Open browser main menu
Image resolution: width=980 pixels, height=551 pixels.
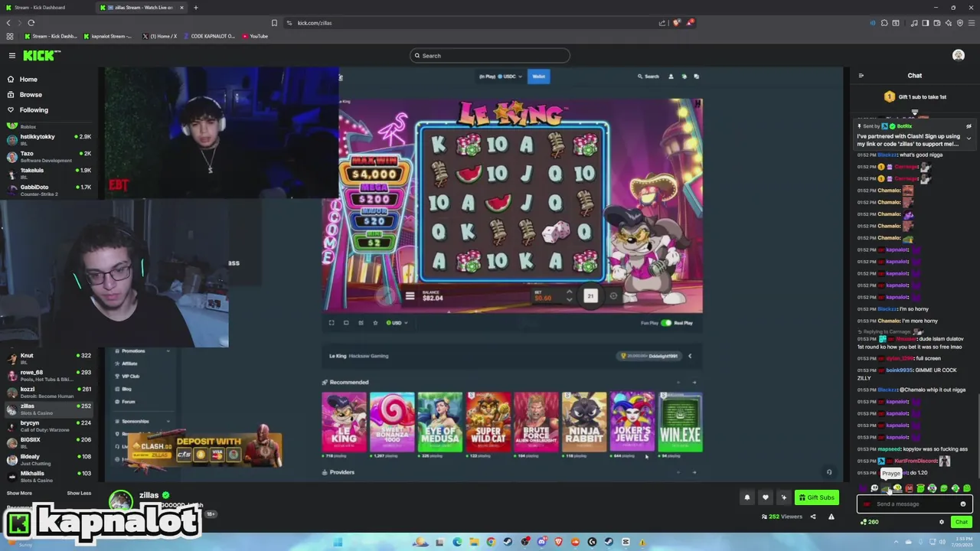coord(972,23)
